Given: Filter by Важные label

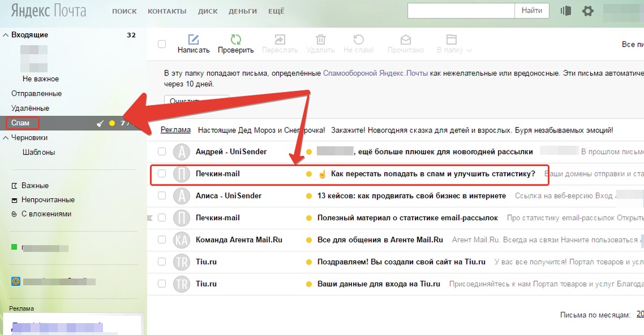Looking at the screenshot, I should [35, 185].
